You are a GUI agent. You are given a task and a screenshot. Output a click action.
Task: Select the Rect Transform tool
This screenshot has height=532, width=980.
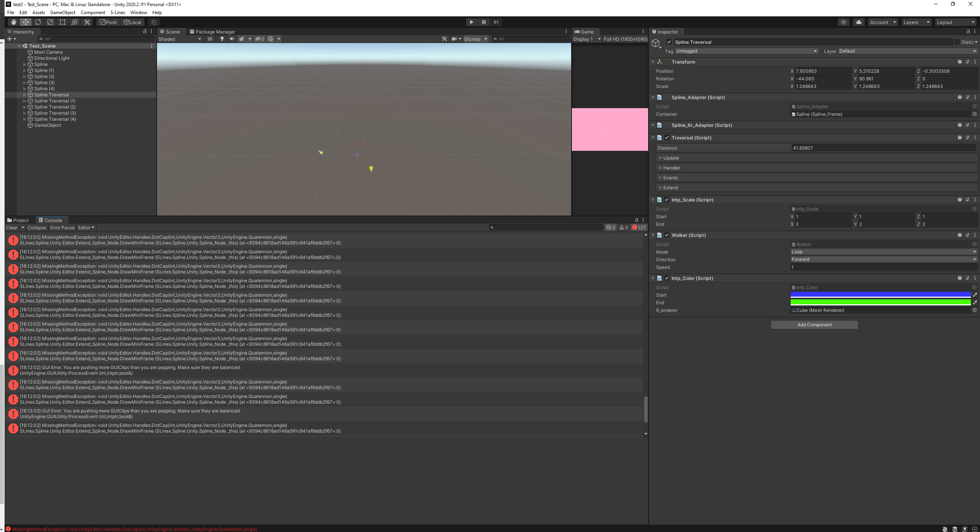tap(62, 22)
